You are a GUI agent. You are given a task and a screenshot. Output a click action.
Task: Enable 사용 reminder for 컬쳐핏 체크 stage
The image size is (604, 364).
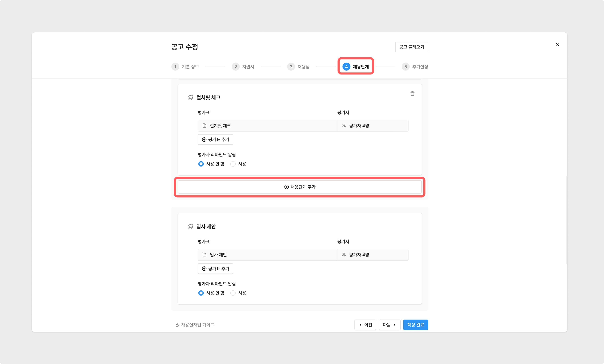click(233, 164)
